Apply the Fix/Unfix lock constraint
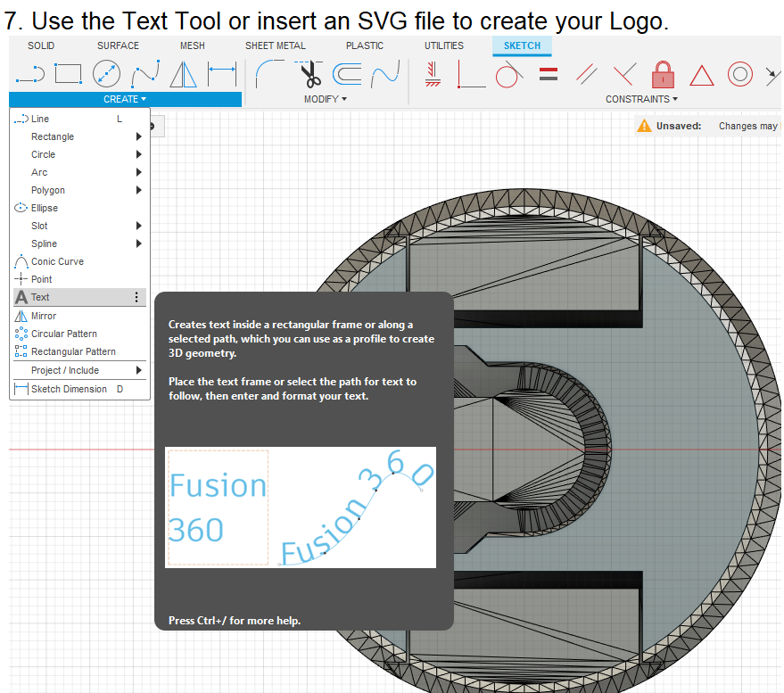The width and height of the screenshot is (784, 693). point(663,74)
